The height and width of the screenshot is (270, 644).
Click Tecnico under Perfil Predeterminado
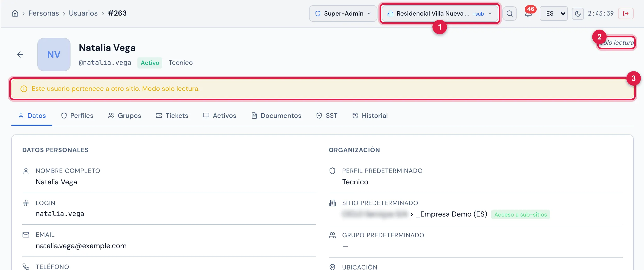click(355, 182)
